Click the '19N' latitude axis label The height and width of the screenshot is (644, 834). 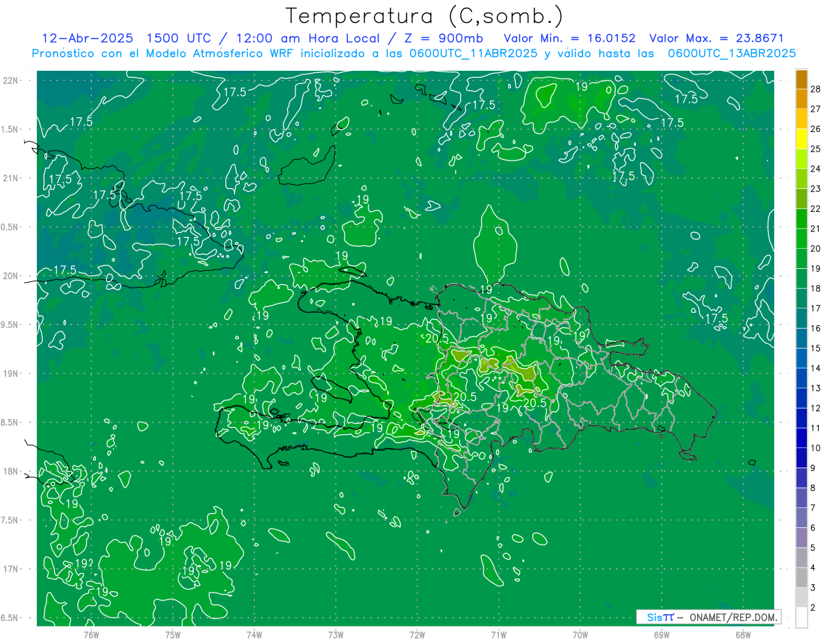[11, 373]
